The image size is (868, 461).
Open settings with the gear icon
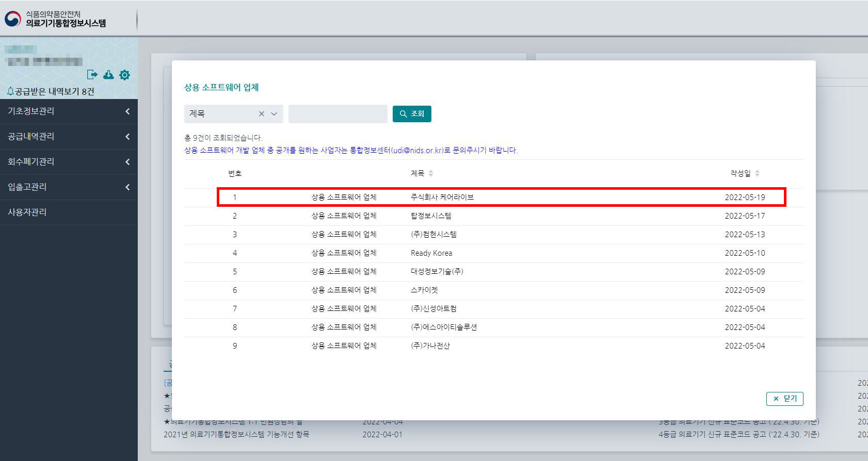pos(124,75)
